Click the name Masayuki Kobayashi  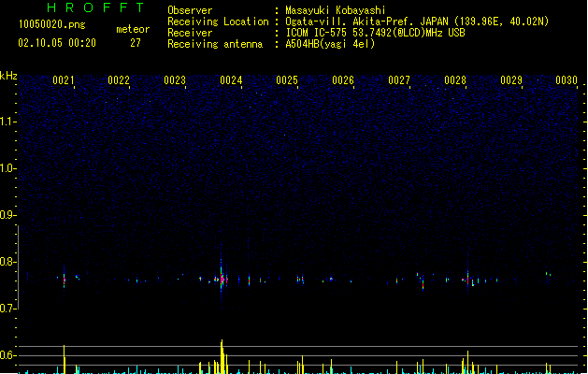click(x=336, y=10)
